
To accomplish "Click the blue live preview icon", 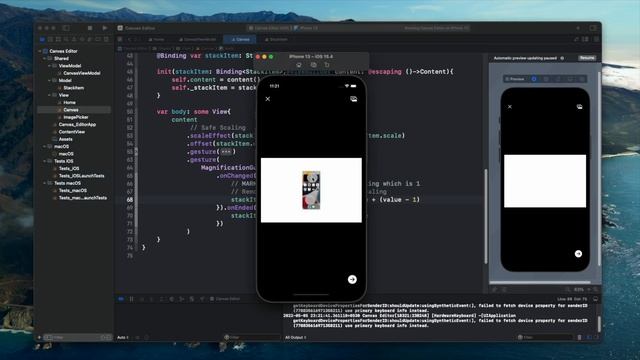I will (534, 79).
